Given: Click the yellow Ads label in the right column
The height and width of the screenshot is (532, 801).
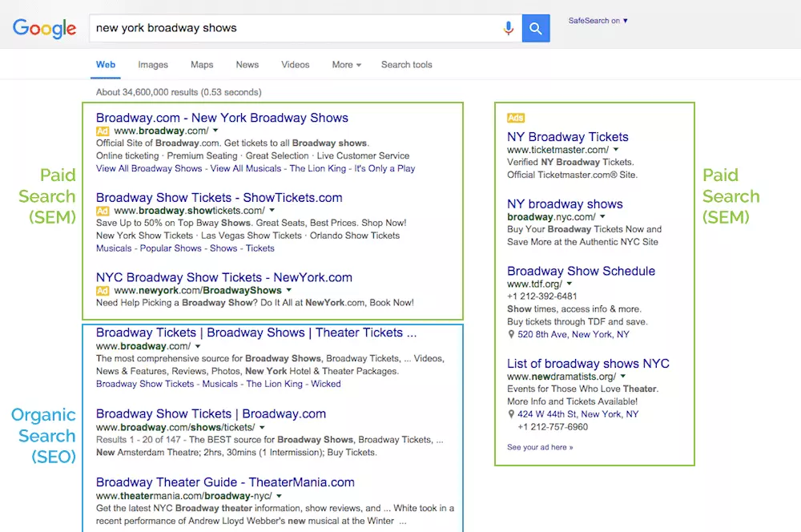Looking at the screenshot, I should 515,118.
